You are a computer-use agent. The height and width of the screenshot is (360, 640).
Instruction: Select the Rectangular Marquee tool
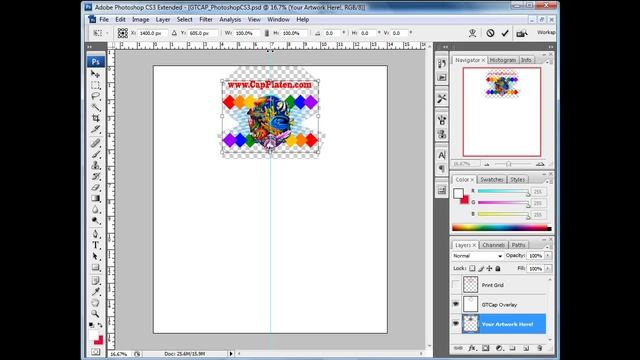96,85
